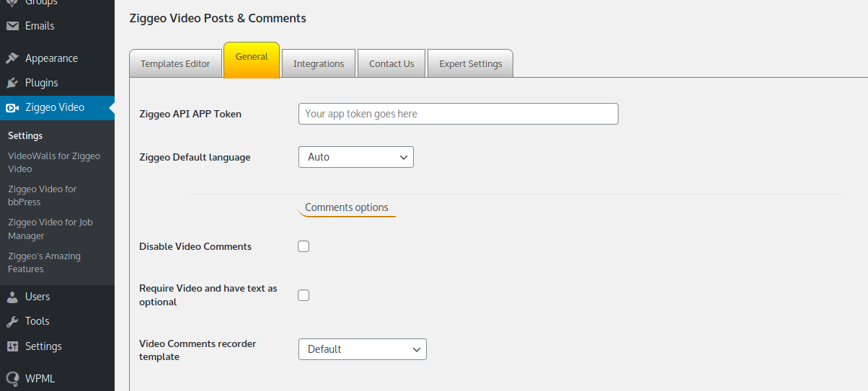Open VideoWalls for Ziggeo Video
Screen dimensions: 868x391
54,163
